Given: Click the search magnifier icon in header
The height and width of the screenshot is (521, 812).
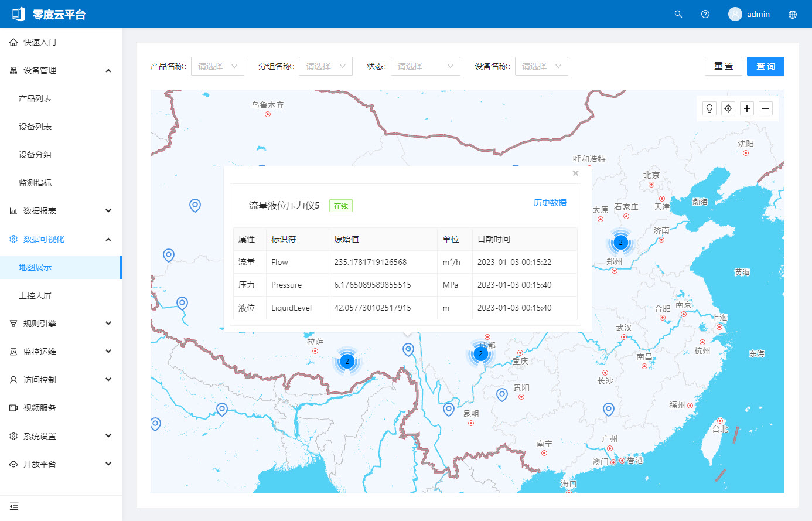Looking at the screenshot, I should click(678, 14).
